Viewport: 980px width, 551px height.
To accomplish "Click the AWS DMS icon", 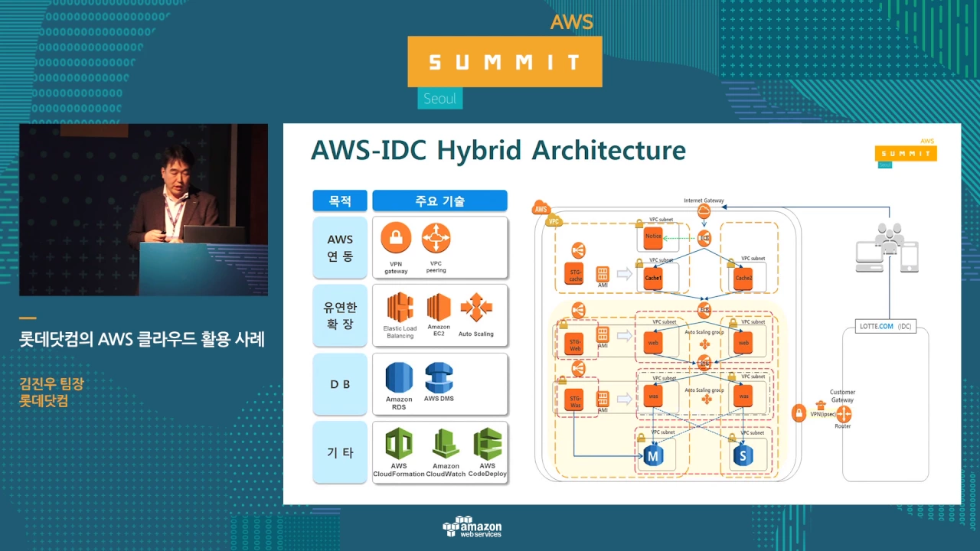I will pyautogui.click(x=439, y=377).
